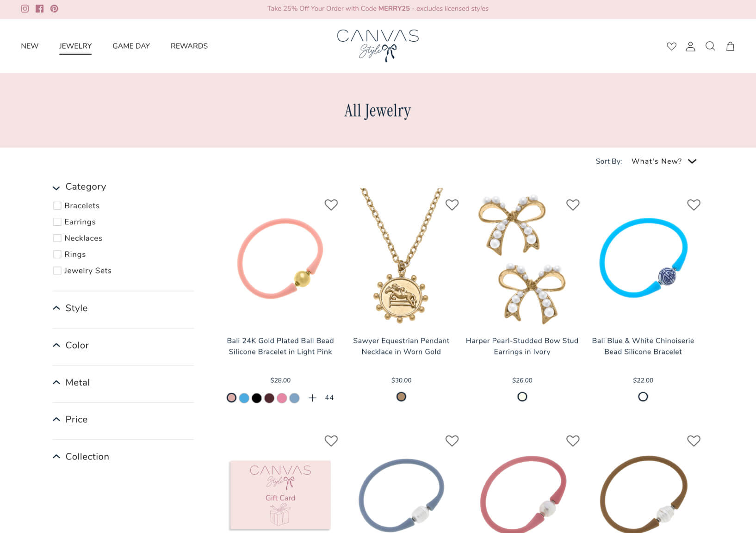This screenshot has width=756, height=533.
Task: Open Bali Blue & White Chinoiserie Bracelet link
Action: pos(643,346)
